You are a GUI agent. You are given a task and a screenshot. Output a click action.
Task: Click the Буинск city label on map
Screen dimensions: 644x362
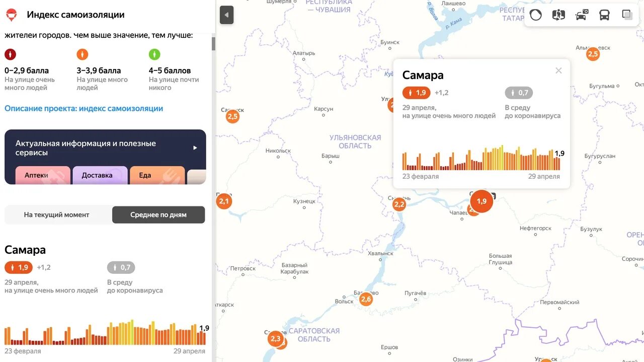(390, 42)
